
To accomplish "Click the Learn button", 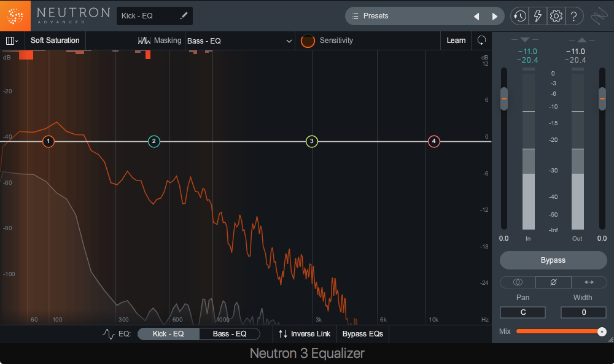I will 456,41.
